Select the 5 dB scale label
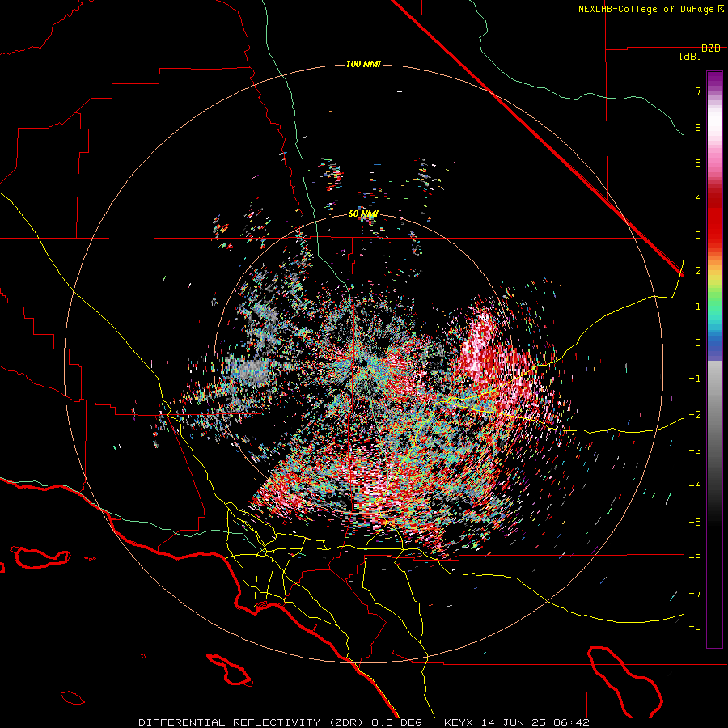Viewport: 728px width, 728px height. point(698,163)
